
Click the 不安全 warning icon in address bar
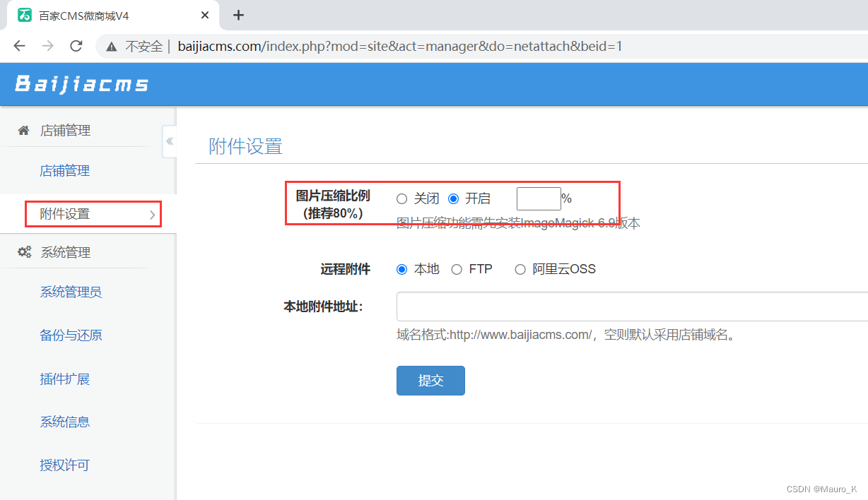click(111, 45)
